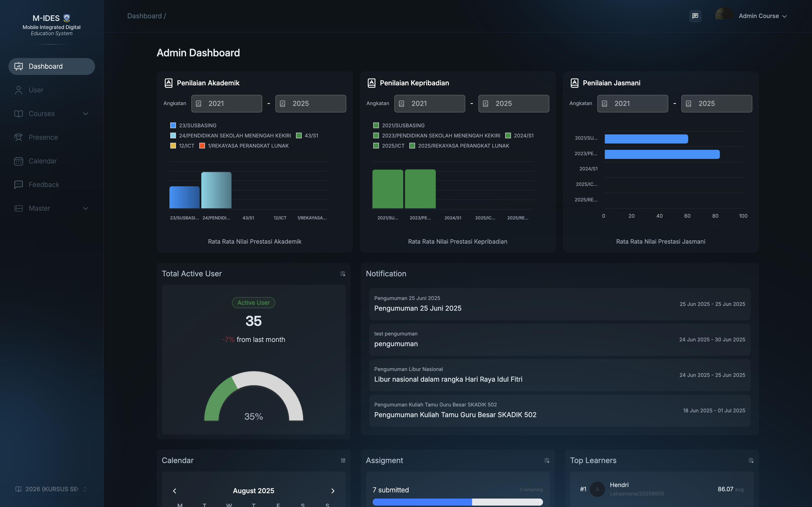Screen dimensions: 812x507
Task: Open the Assigment panel's detail icon
Action: pos(547,461)
